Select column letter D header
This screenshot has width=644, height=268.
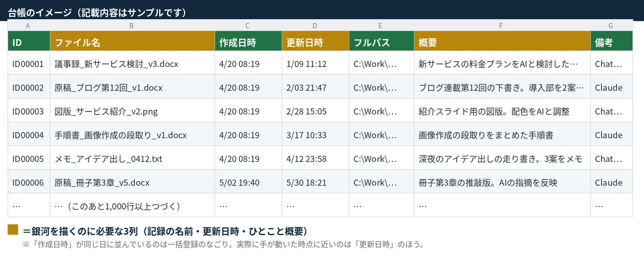[x=314, y=26]
